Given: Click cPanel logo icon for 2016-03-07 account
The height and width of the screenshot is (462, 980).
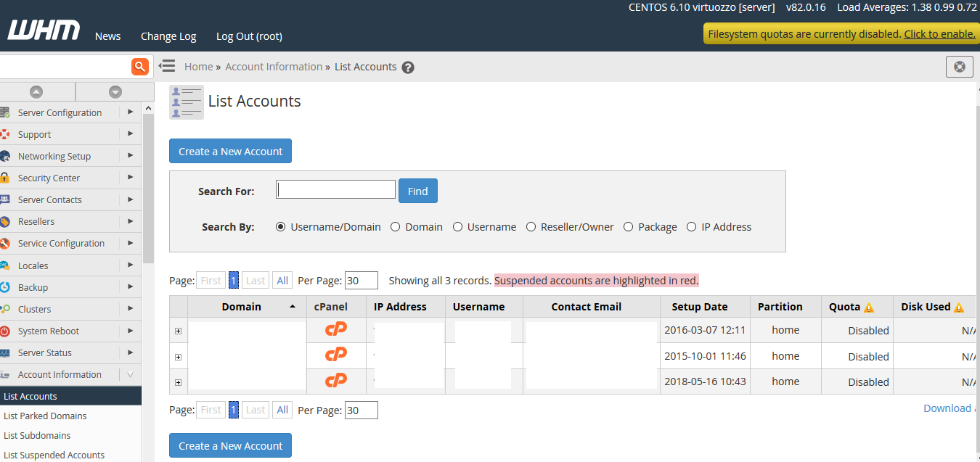Looking at the screenshot, I should (335, 329).
